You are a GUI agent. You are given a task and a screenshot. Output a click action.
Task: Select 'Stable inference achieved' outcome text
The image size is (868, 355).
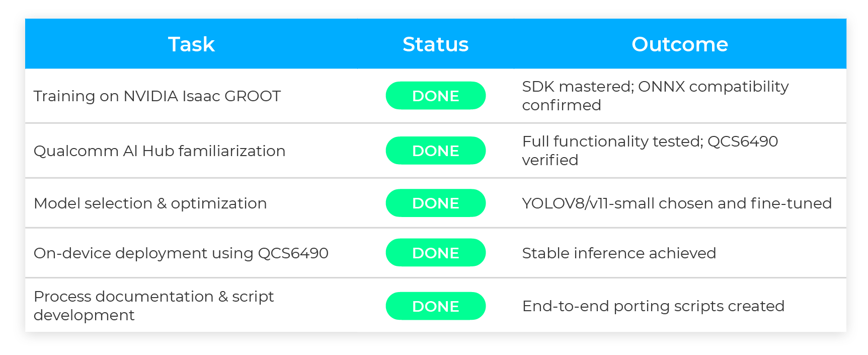(x=619, y=253)
